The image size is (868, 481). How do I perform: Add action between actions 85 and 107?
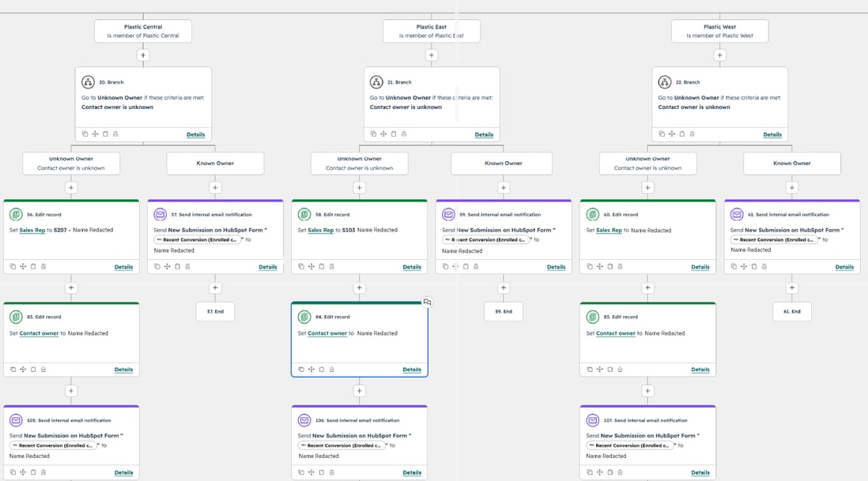click(x=647, y=391)
